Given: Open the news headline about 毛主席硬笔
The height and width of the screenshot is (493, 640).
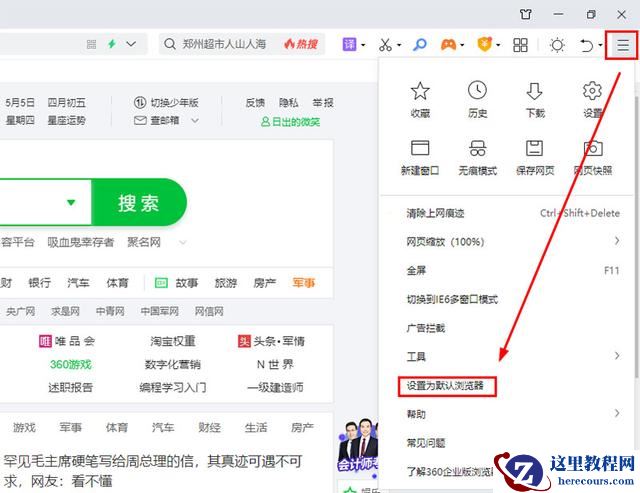Looking at the screenshot, I should 153,471.
